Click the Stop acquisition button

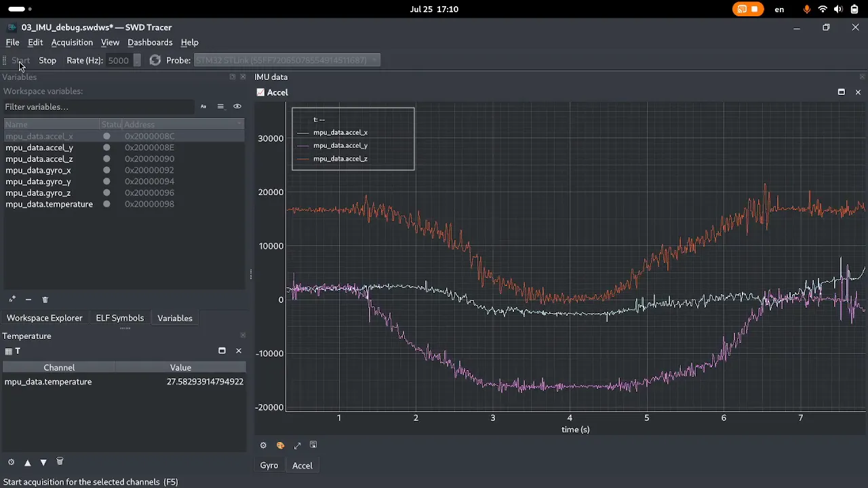tap(47, 60)
